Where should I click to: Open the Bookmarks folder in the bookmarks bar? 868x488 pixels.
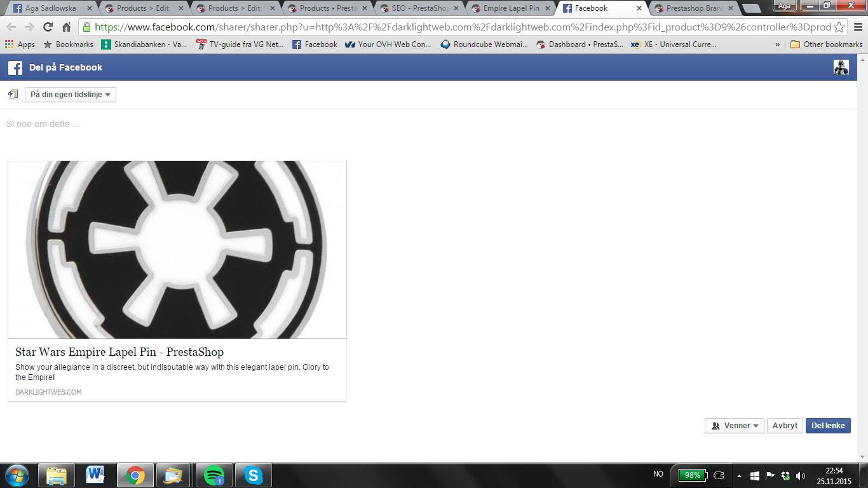pyautogui.click(x=68, y=44)
